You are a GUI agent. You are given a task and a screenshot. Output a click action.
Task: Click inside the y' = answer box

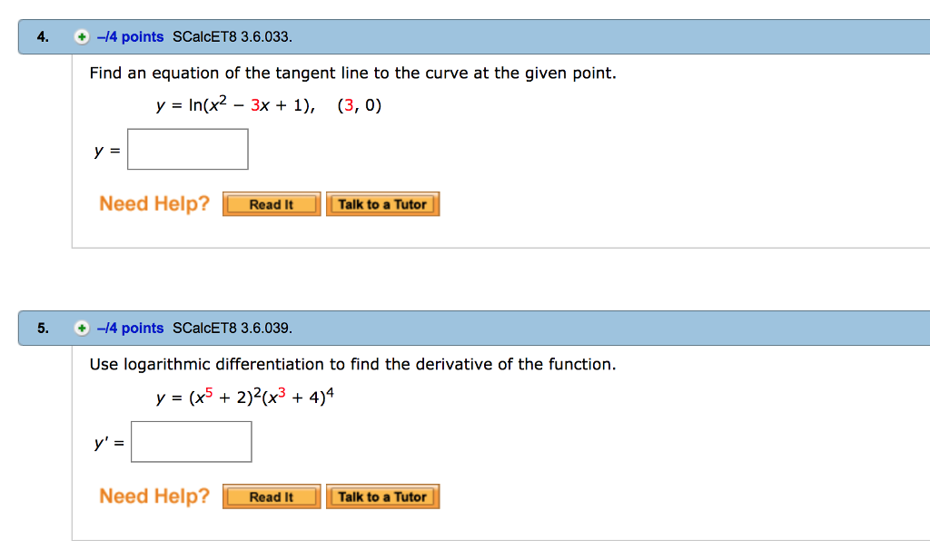point(191,441)
